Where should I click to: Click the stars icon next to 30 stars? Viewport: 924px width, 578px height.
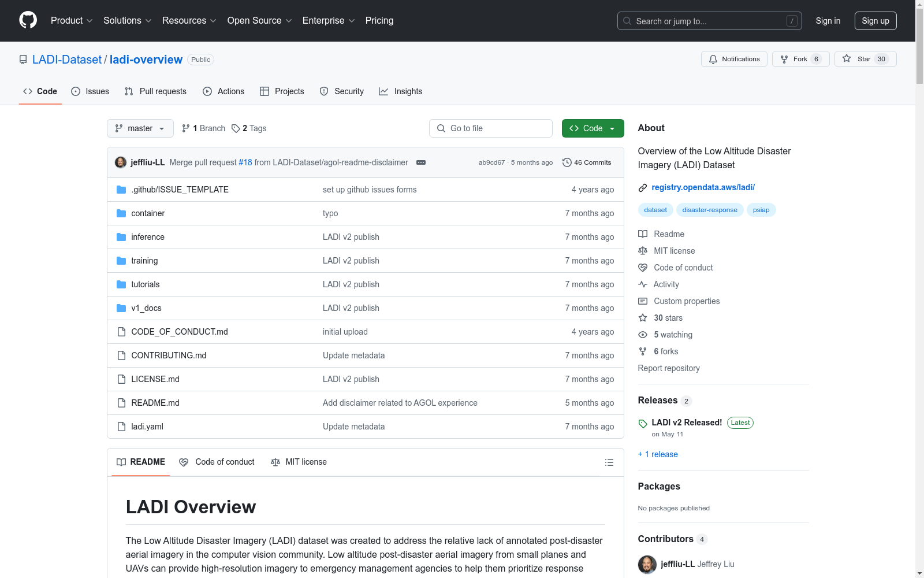(643, 318)
